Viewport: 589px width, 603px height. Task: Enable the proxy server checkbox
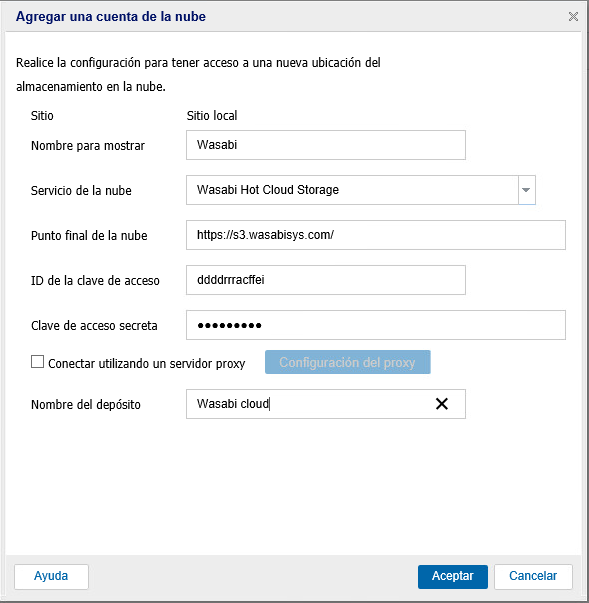click(37, 362)
